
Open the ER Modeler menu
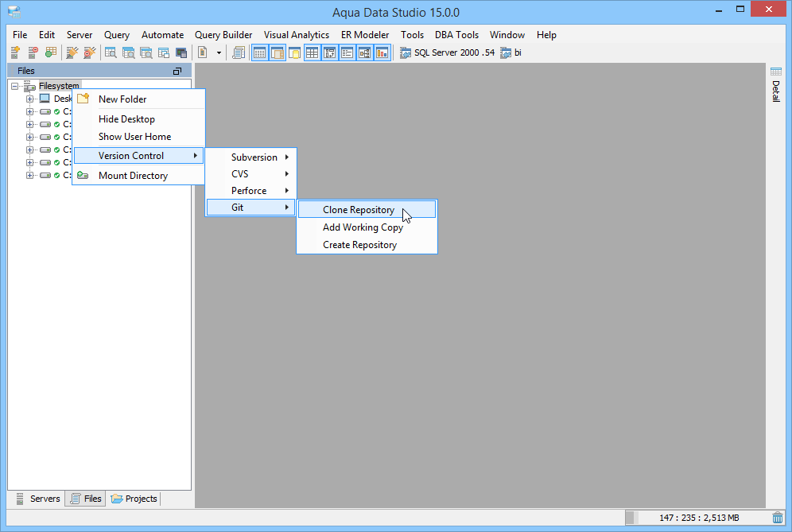click(365, 35)
